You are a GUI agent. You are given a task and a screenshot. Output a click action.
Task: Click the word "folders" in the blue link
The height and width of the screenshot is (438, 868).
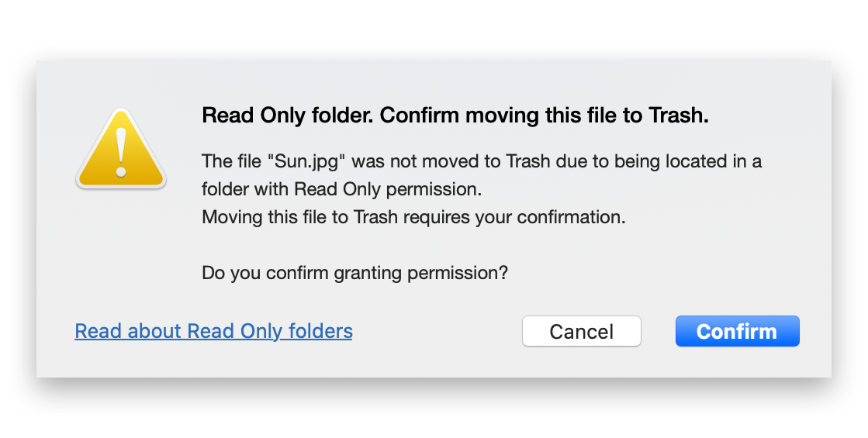point(320,331)
